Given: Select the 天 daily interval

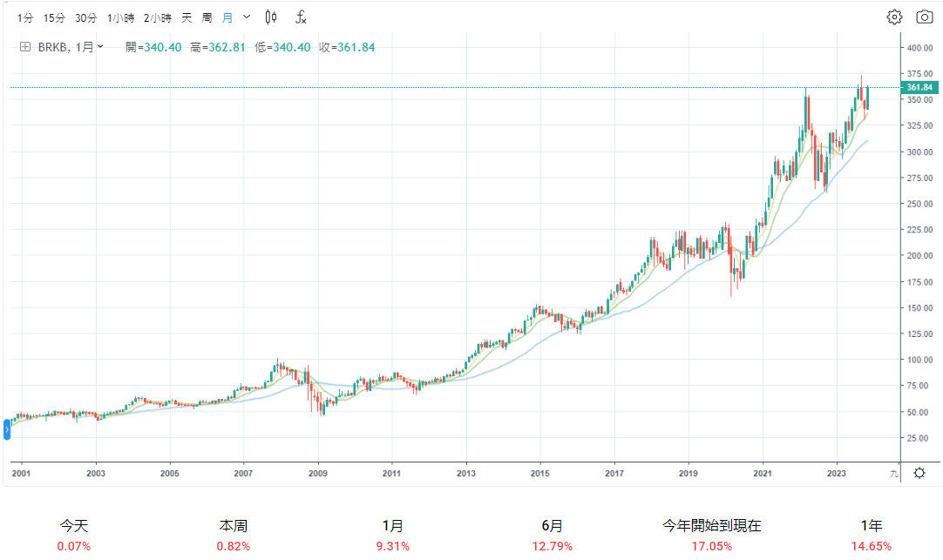Looking at the screenshot, I should click(187, 17).
